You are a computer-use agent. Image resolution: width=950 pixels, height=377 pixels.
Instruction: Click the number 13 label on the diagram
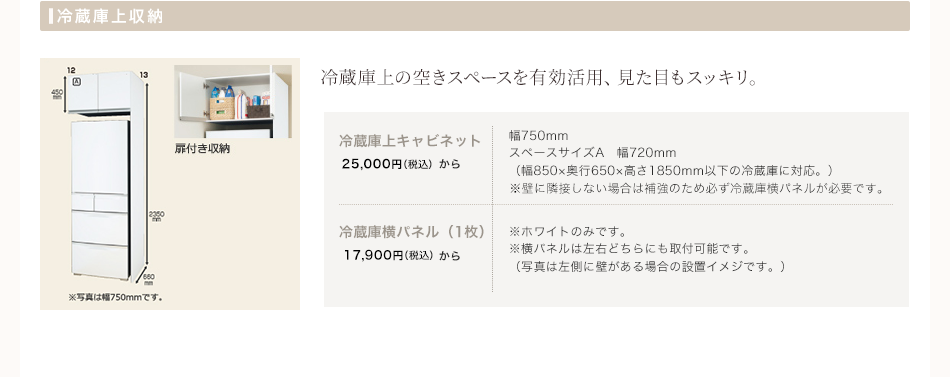(144, 75)
